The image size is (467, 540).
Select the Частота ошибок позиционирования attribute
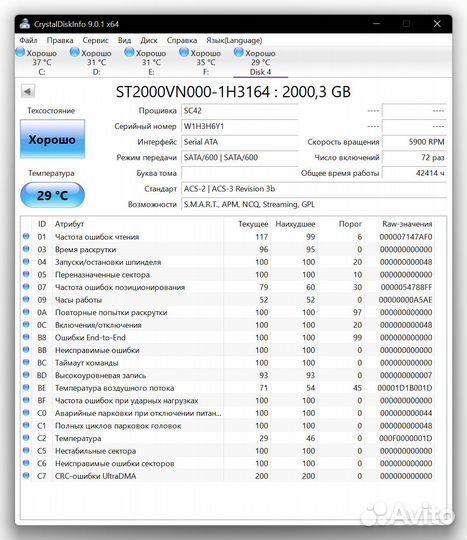pyautogui.click(x=120, y=287)
